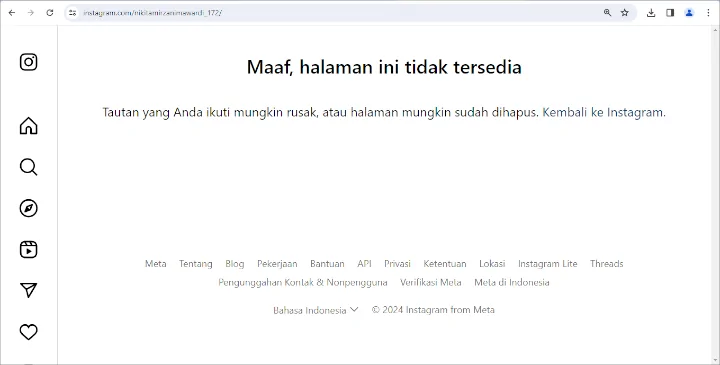The image size is (720, 365).
Task: Open the API footer link
Action: [x=365, y=264]
